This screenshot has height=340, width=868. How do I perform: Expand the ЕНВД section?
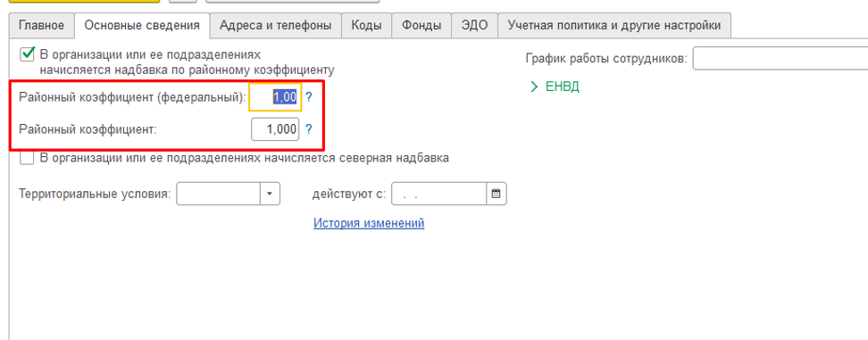[555, 87]
